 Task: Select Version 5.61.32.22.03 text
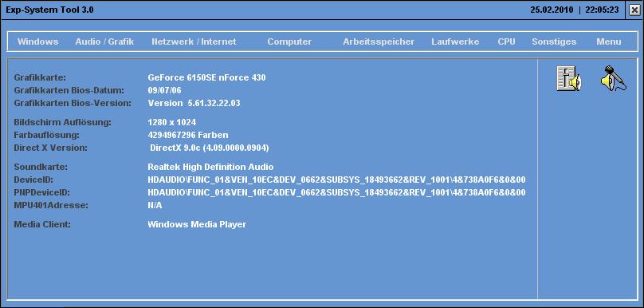pyautogui.click(x=194, y=103)
